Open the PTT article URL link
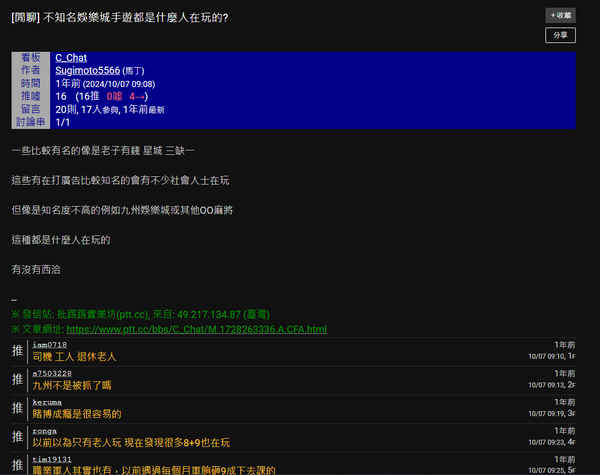600x475 pixels. click(197, 329)
